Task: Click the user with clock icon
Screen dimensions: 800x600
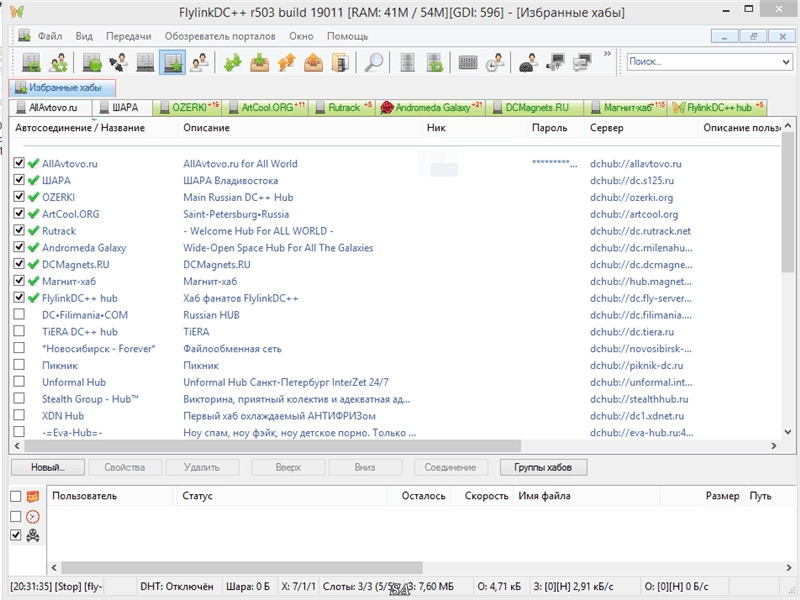Action: click(494, 62)
